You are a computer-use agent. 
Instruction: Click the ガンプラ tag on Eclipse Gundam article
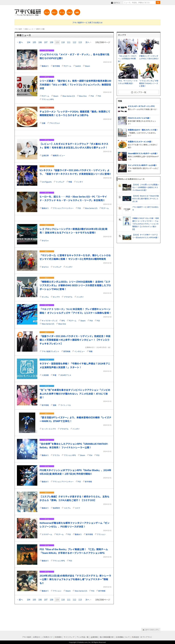coord(56,297)
